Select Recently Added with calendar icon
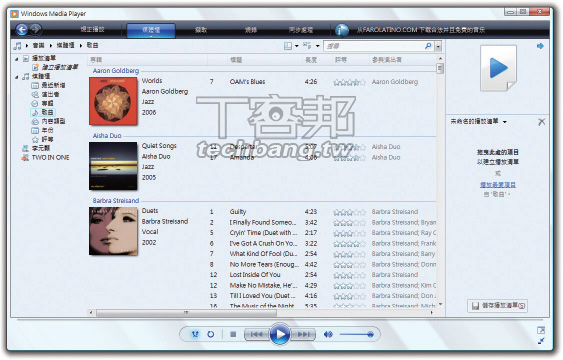The height and width of the screenshot is (360, 563). (48, 85)
